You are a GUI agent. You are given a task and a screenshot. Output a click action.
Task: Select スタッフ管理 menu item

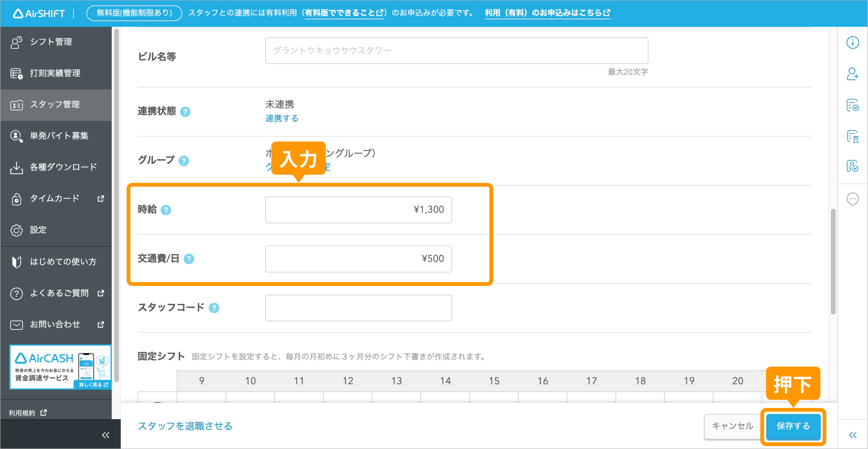pyautogui.click(x=56, y=105)
